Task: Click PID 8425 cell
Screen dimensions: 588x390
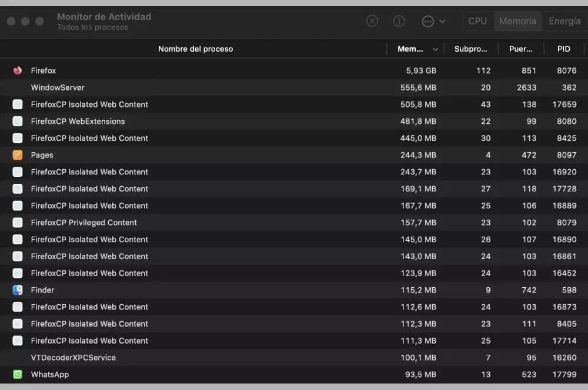Action: (x=567, y=138)
